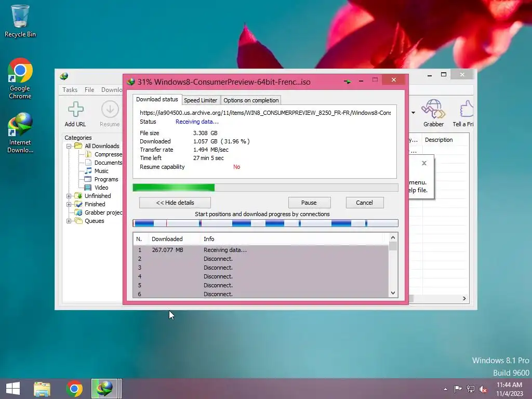Viewport: 532px width, 399px height.
Task: Click the 3.308 GB file size value
Action: (x=205, y=133)
